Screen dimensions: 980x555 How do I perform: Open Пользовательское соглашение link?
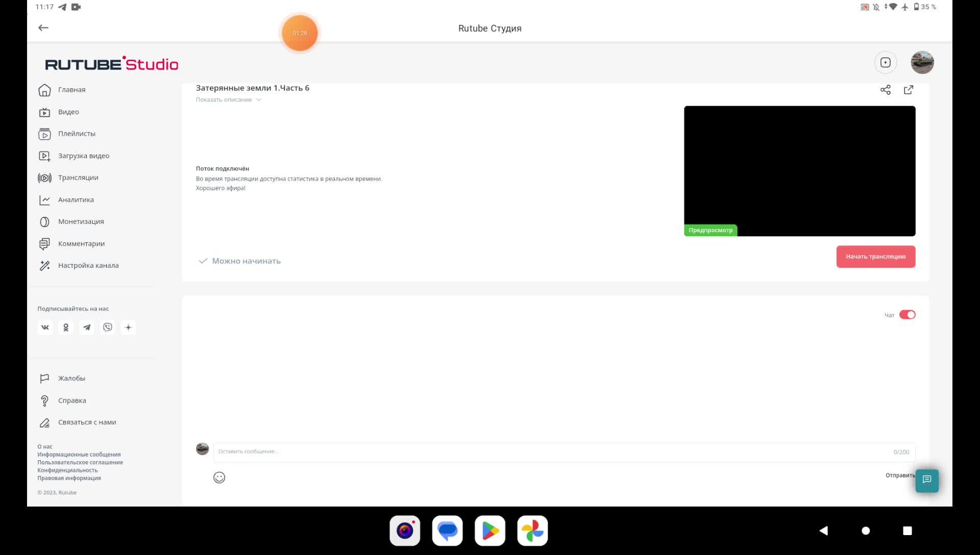pos(80,463)
